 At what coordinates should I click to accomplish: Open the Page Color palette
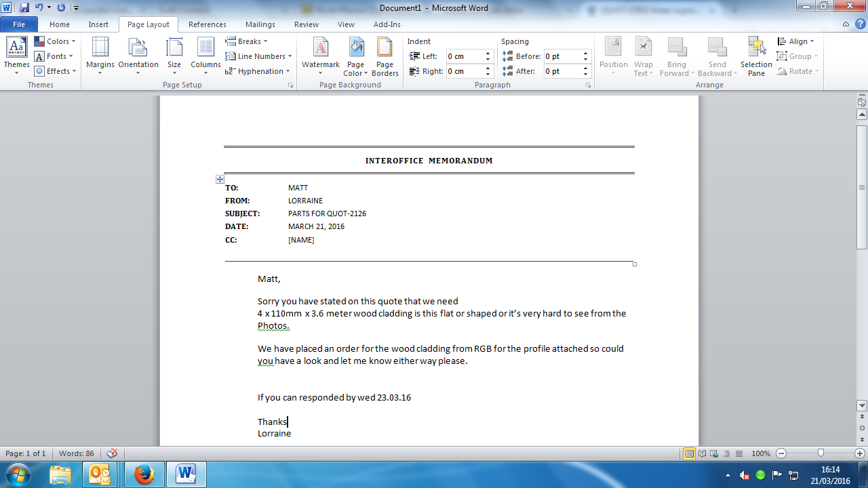(x=355, y=56)
